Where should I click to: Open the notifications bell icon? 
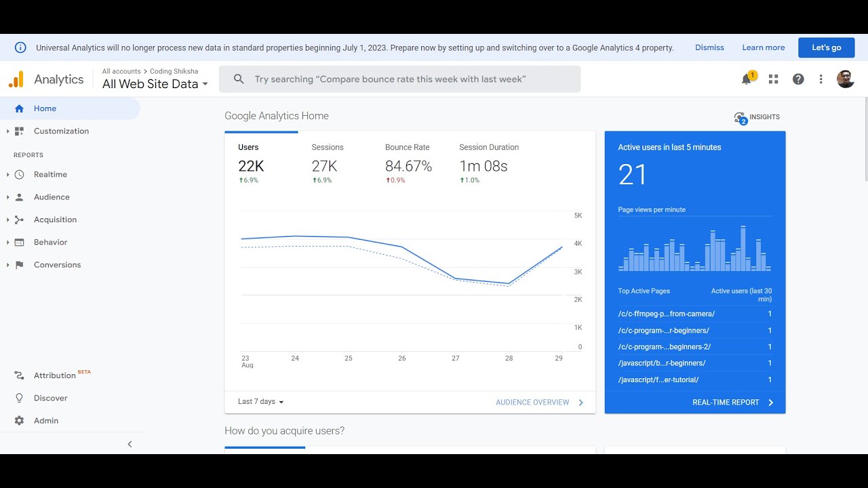747,79
